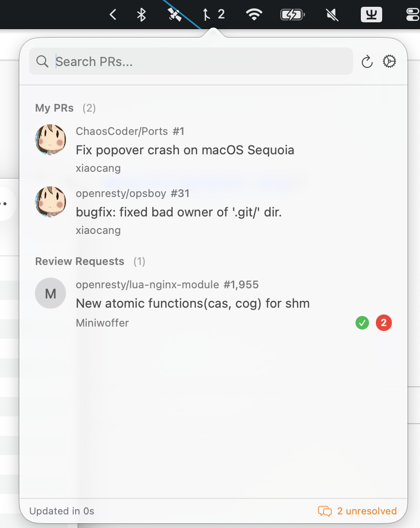Expand the collapsed menu bar chevron
This screenshot has height=528, width=420.
(113, 15)
